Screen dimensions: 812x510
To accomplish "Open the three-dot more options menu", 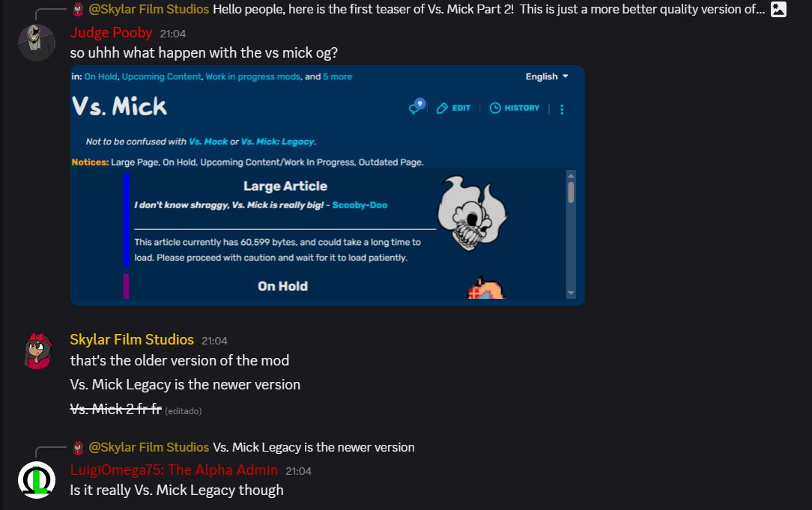I will pyautogui.click(x=562, y=109).
